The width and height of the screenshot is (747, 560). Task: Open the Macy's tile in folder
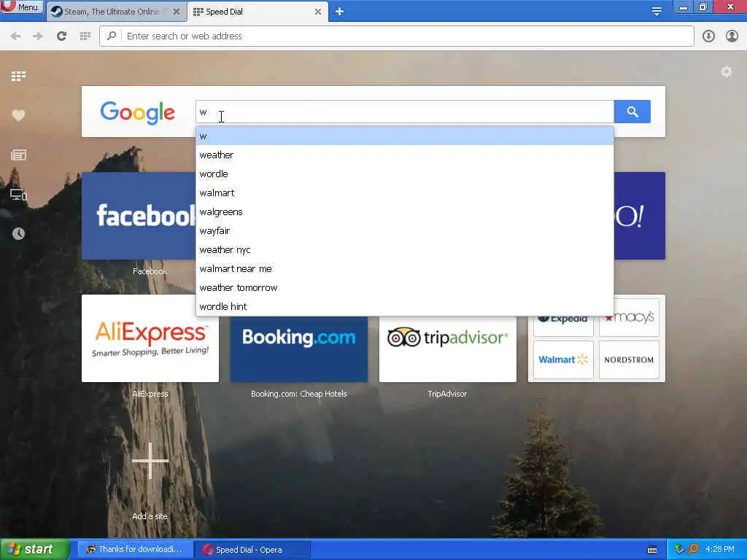(x=630, y=318)
